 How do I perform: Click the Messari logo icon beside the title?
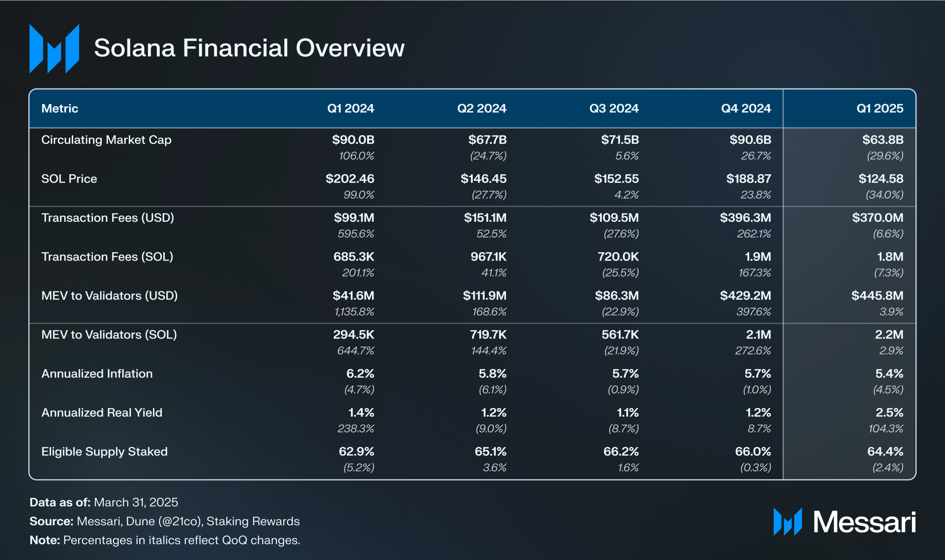tap(54, 49)
